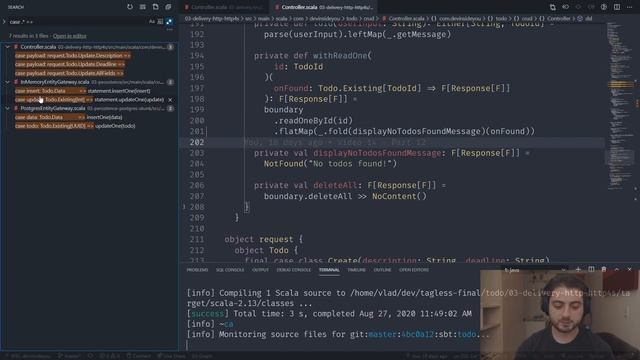Open the statement.updateOne(update) match
This screenshot has height=360, width=640.
pos(89,100)
